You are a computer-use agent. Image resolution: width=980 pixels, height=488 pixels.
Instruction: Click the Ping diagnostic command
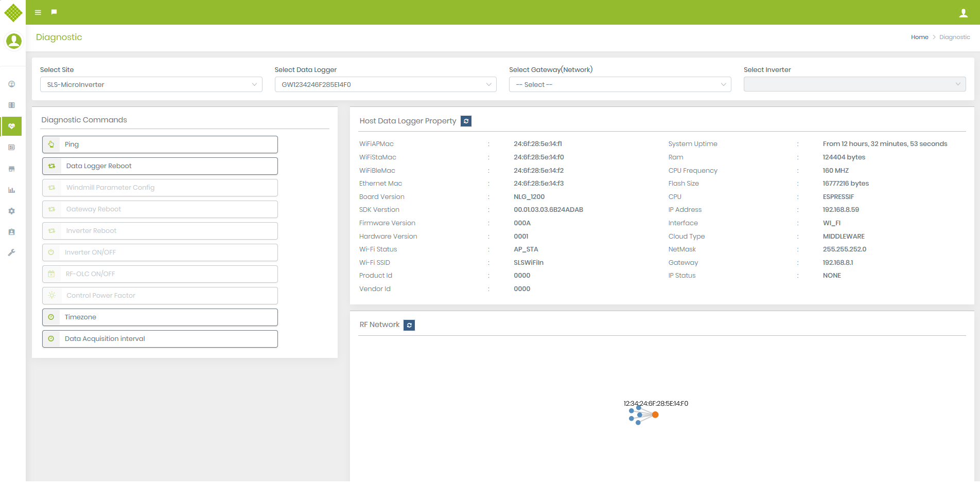(160, 144)
